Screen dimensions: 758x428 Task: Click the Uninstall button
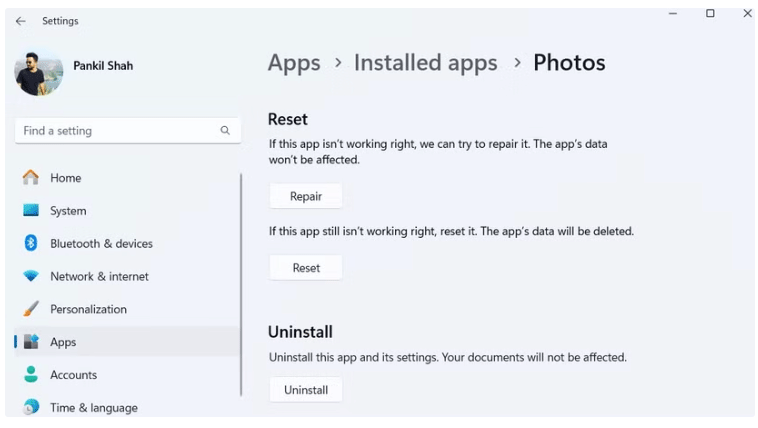point(305,390)
